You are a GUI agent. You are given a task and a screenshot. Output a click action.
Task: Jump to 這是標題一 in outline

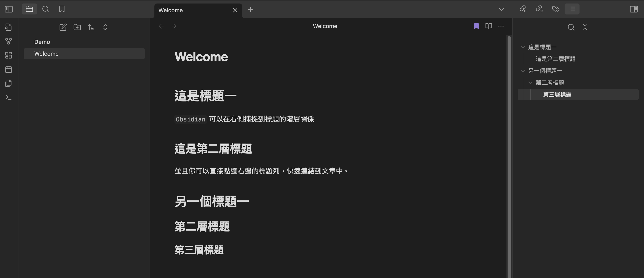point(542,47)
